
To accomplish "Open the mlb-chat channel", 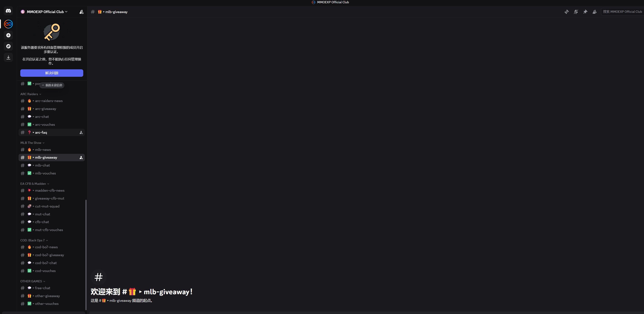I will coord(52,166).
